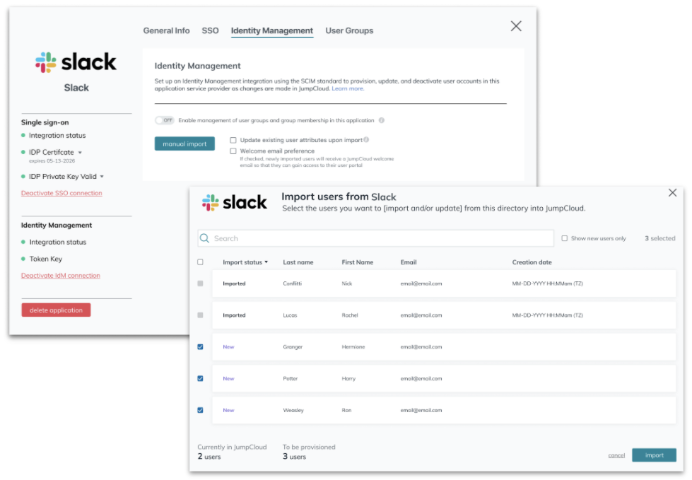Screen dimensions: 692x480
Task: Click the search magnifier icon in import dialog
Action: tap(205, 239)
